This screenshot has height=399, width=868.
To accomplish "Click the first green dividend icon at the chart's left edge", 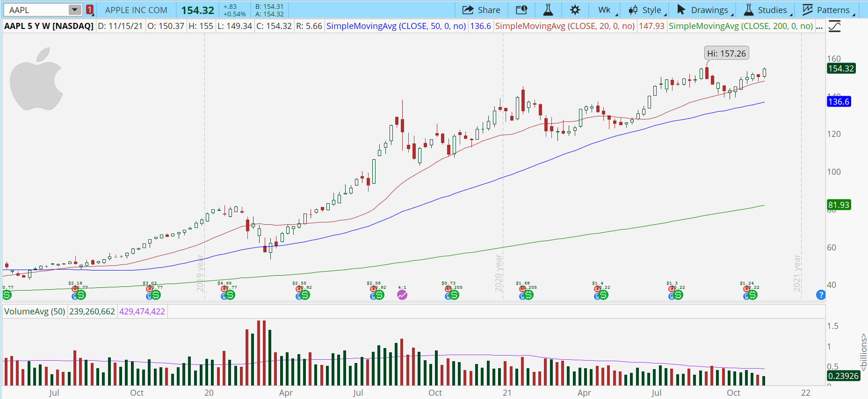I will point(7,295).
